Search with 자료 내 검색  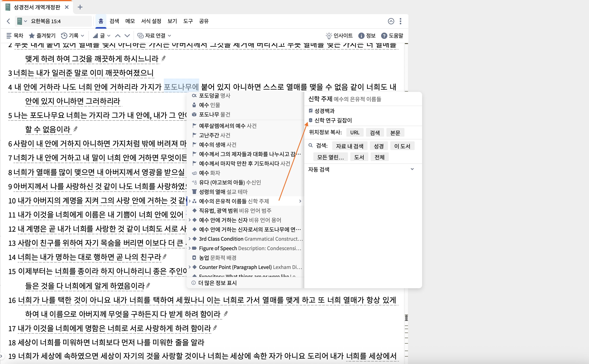pyautogui.click(x=350, y=146)
